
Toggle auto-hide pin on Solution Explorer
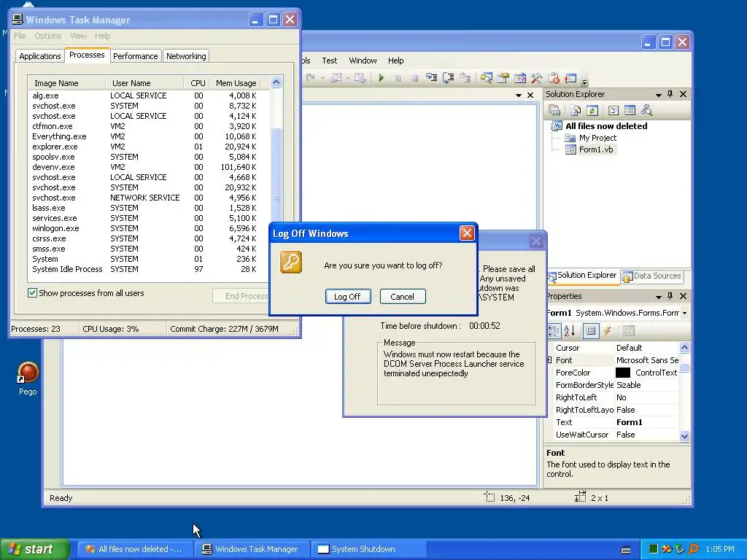(x=670, y=94)
